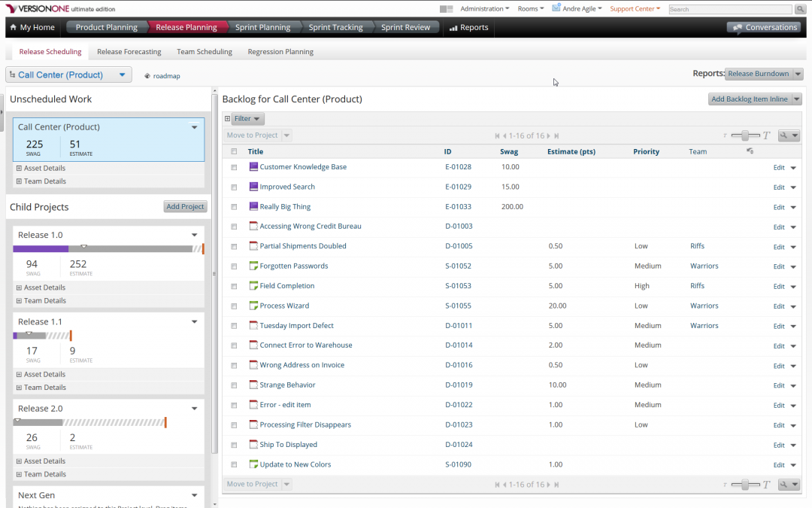The image size is (812, 508).
Task: Open the Filter dropdown
Action: (247, 119)
